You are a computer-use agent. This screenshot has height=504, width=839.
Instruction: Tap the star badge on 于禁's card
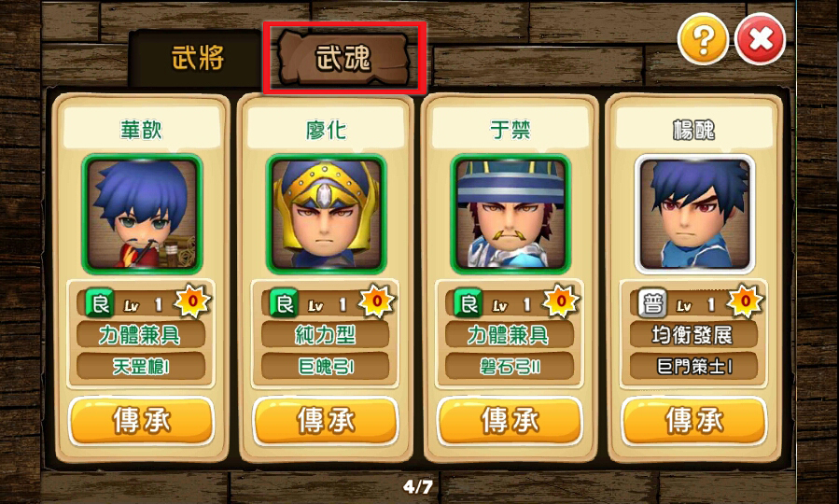pyautogui.click(x=561, y=301)
